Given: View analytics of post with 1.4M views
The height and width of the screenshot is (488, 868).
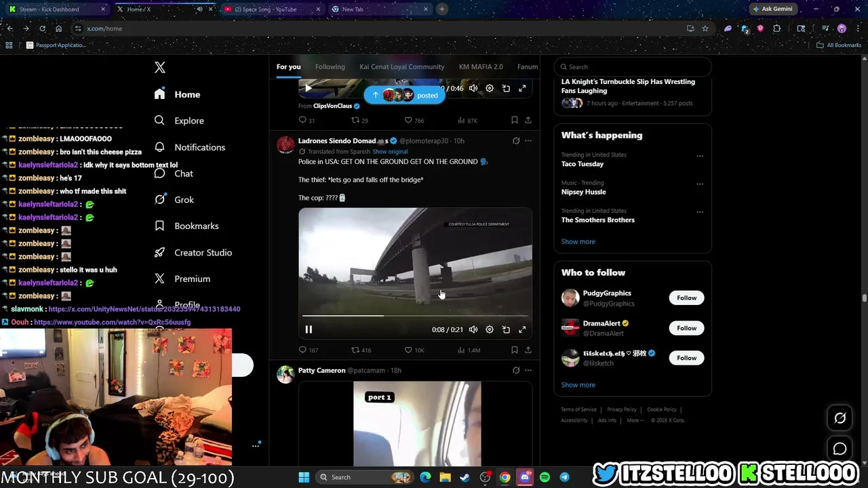Looking at the screenshot, I should pyautogui.click(x=469, y=350).
